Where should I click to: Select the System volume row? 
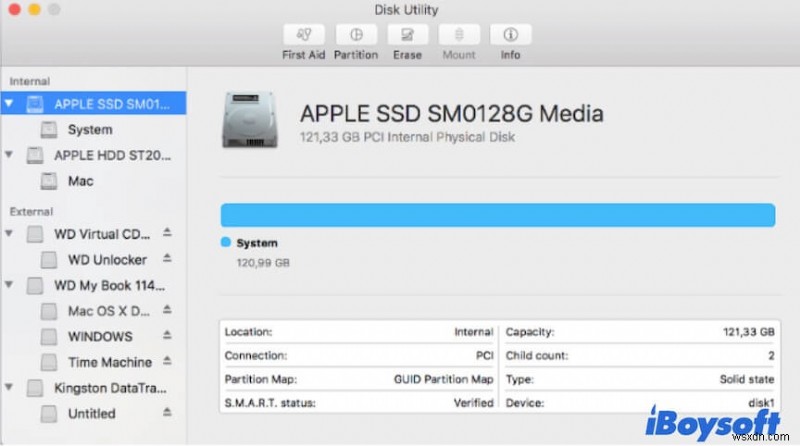tap(93, 130)
